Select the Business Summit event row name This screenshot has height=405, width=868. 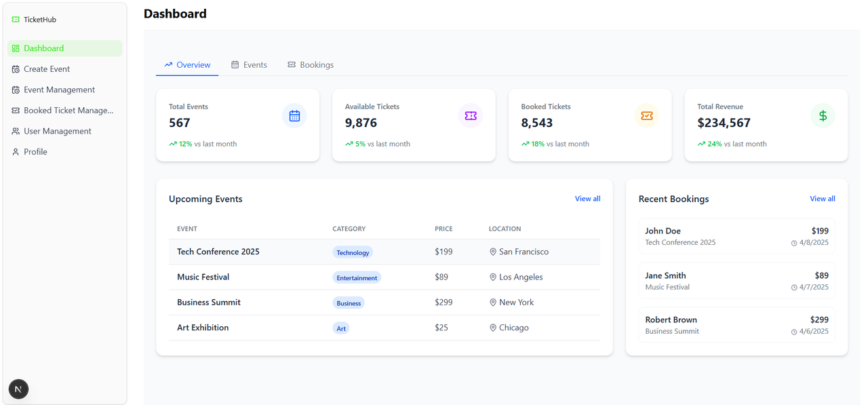pos(209,303)
